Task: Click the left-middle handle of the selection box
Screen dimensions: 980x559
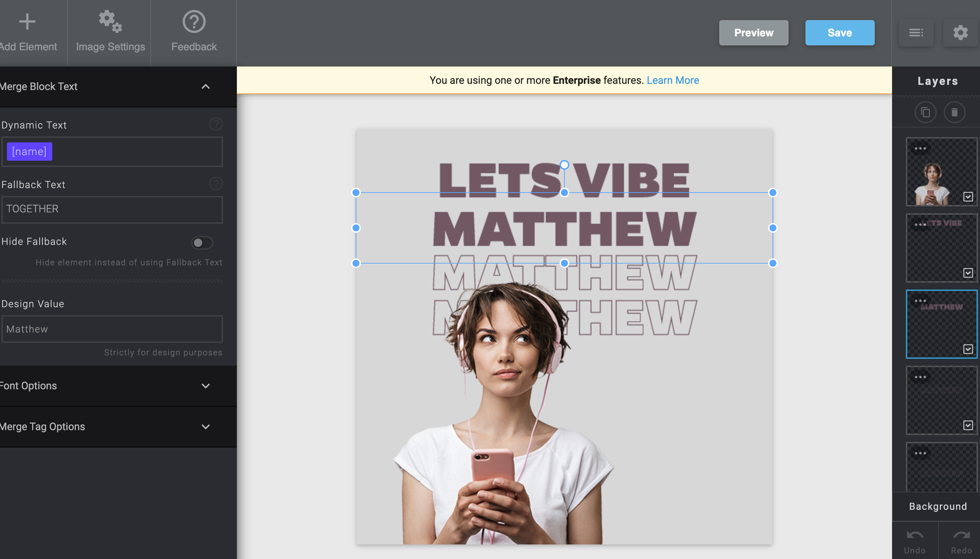Action: 356,228
